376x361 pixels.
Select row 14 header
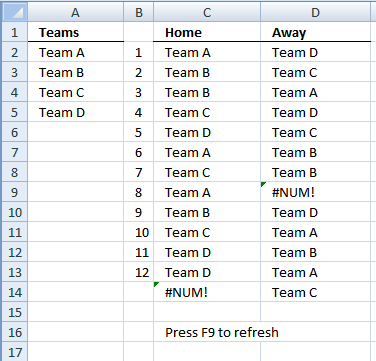tap(15, 292)
